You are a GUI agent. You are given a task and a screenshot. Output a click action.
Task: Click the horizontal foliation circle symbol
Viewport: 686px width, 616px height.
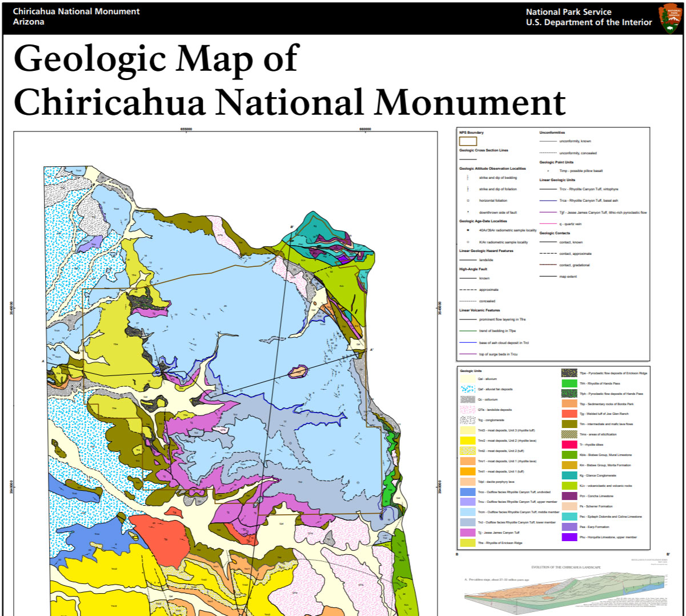[468, 201]
